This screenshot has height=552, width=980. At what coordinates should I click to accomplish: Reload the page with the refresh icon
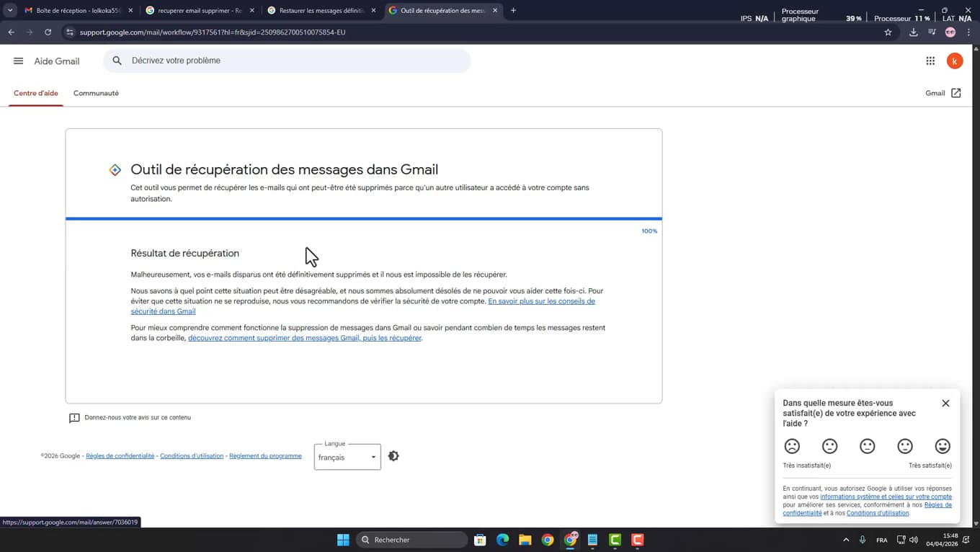click(x=48, y=32)
